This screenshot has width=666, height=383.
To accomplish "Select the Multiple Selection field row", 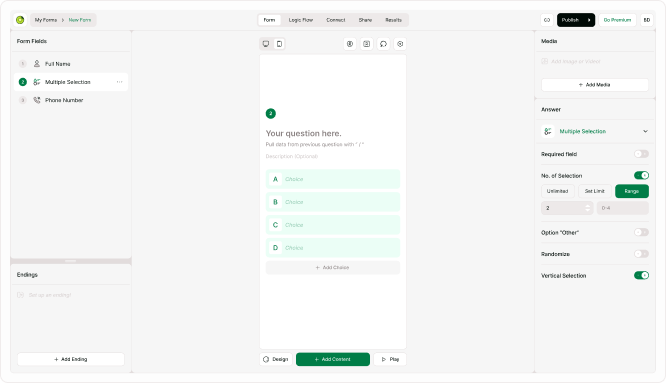I will [x=71, y=82].
